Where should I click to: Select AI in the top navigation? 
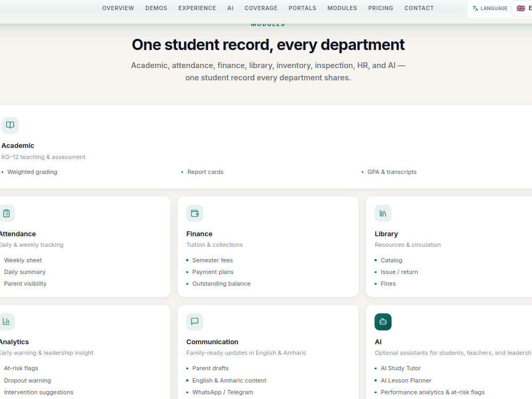click(x=230, y=8)
